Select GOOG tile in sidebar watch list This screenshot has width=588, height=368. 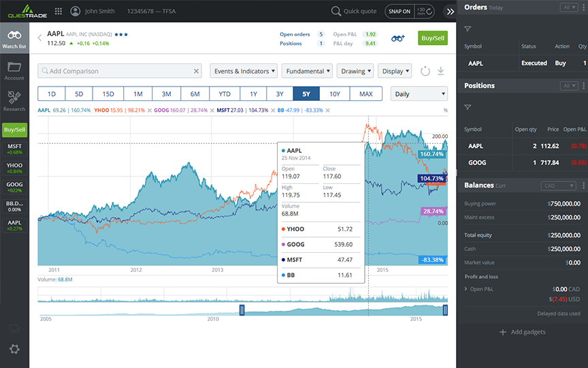point(14,187)
